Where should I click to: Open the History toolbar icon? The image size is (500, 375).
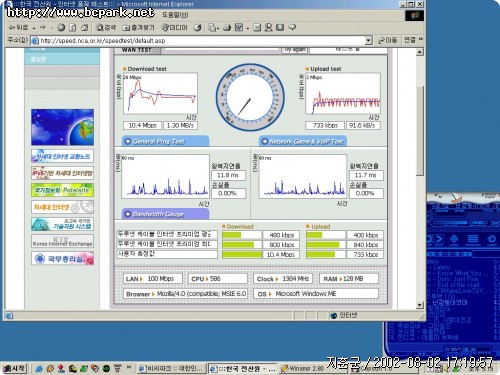tap(197, 28)
